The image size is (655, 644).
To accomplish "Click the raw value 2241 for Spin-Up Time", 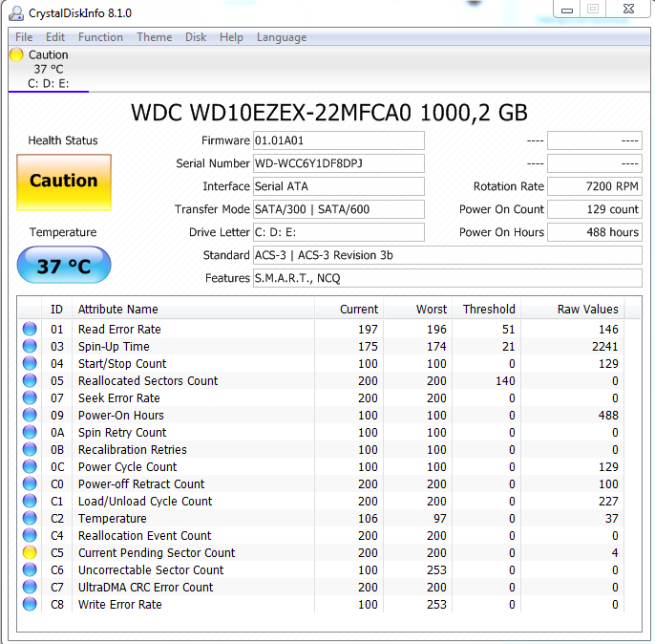I will coord(605,347).
